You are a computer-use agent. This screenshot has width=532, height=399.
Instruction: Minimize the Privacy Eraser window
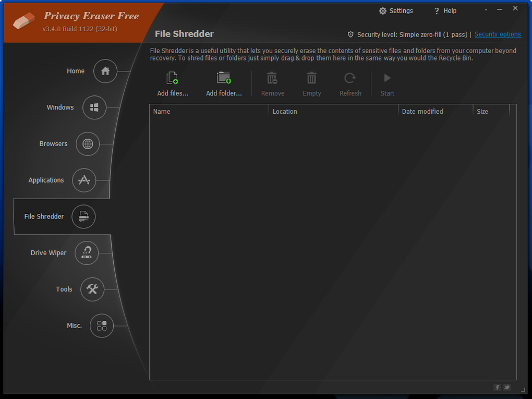tap(500, 9)
